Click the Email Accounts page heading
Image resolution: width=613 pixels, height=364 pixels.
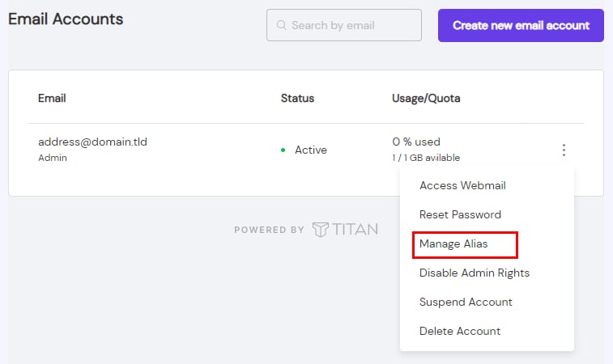click(66, 19)
